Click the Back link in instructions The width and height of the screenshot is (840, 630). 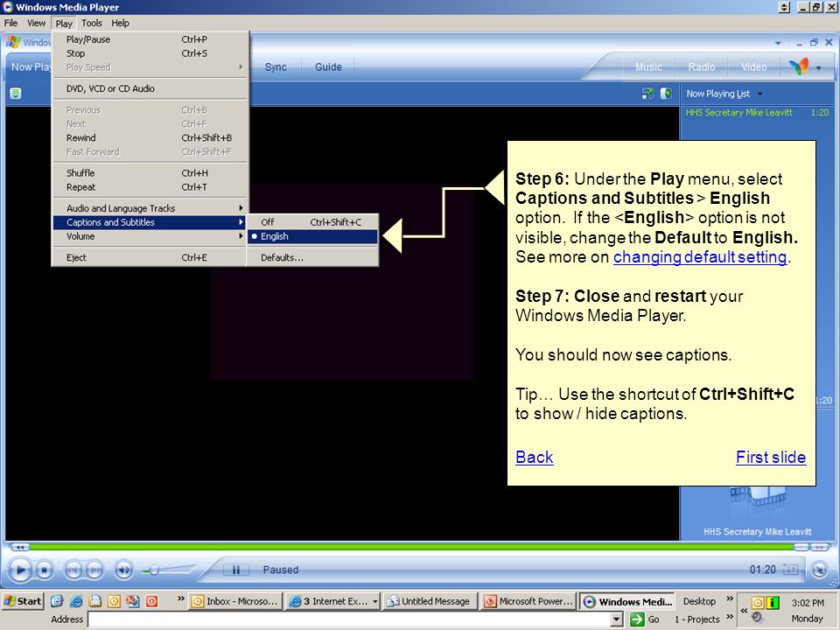(x=534, y=457)
